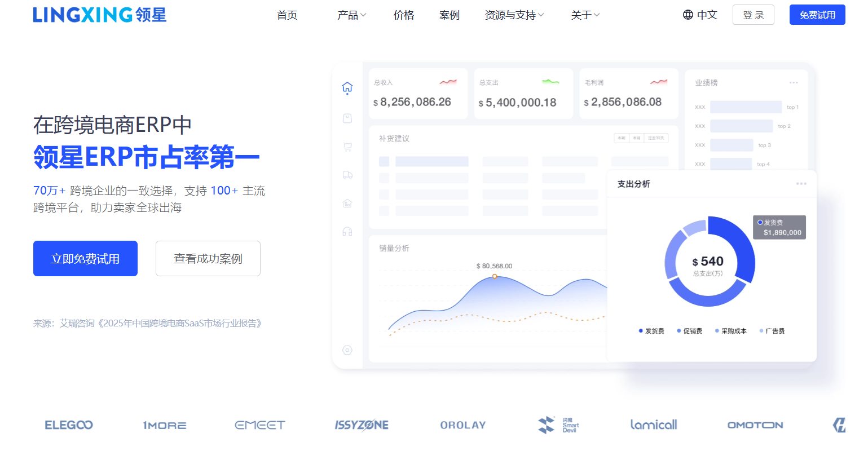
Task: Click the ELEGOO brand logo
Action: (x=69, y=425)
